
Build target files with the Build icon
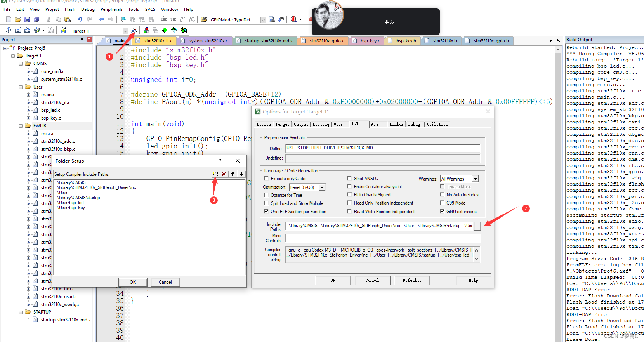(x=18, y=30)
